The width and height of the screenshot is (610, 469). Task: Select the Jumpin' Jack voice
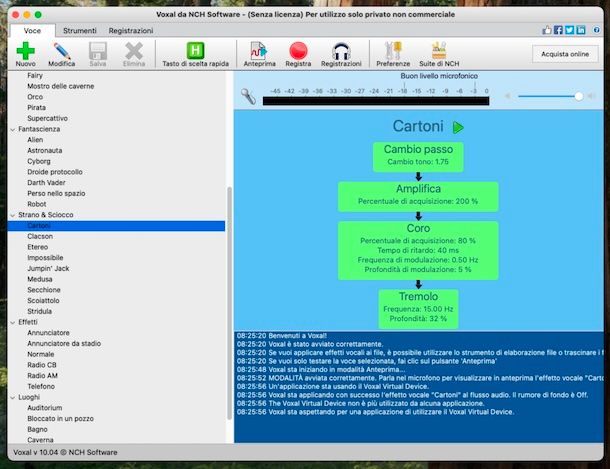[48, 269]
